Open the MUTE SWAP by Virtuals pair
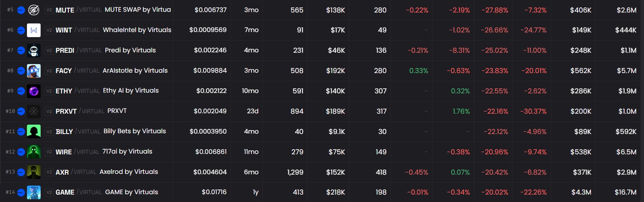 [137, 10]
